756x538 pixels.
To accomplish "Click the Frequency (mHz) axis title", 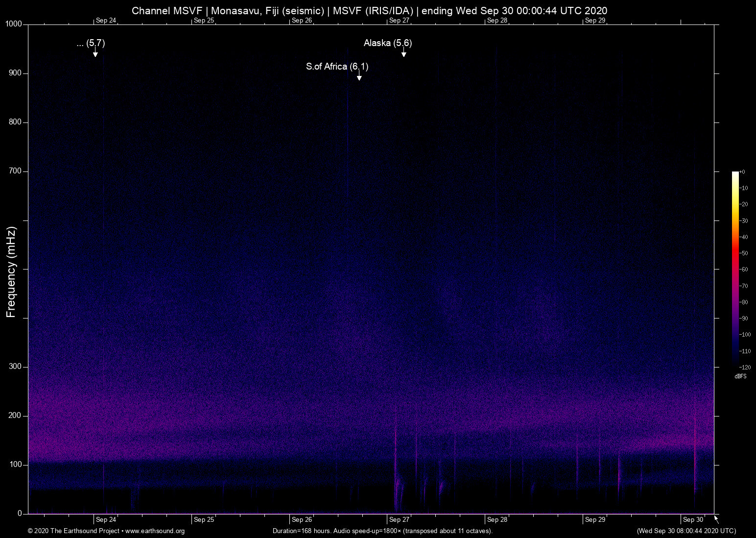I will (11, 272).
